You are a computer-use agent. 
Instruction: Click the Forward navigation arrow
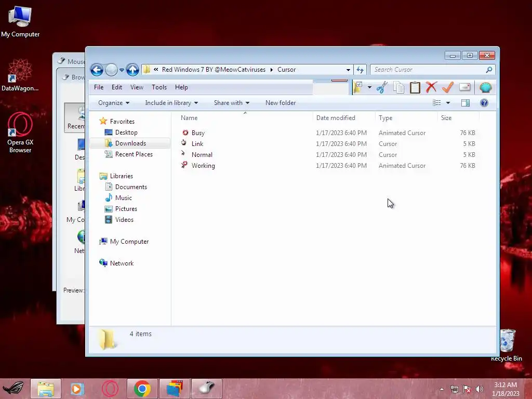pos(111,70)
